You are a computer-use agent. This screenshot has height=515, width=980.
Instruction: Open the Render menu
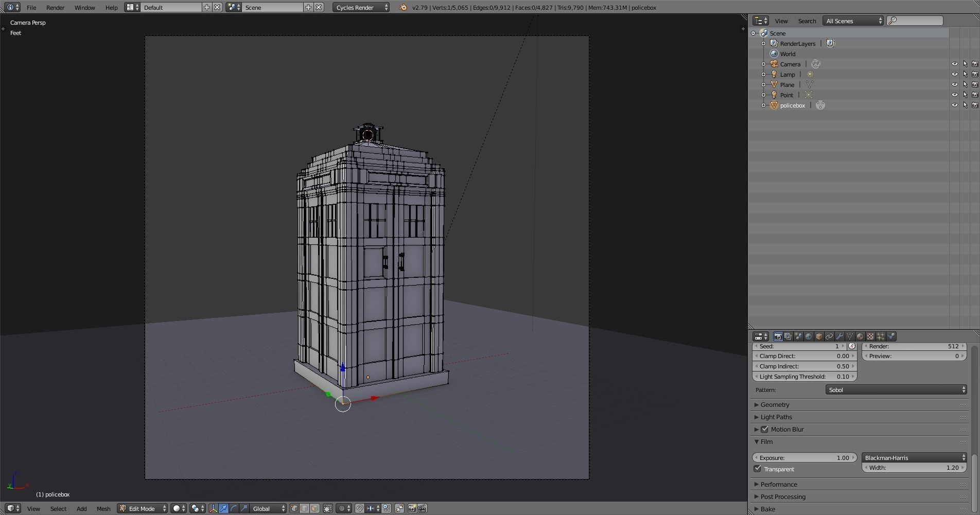tap(56, 7)
